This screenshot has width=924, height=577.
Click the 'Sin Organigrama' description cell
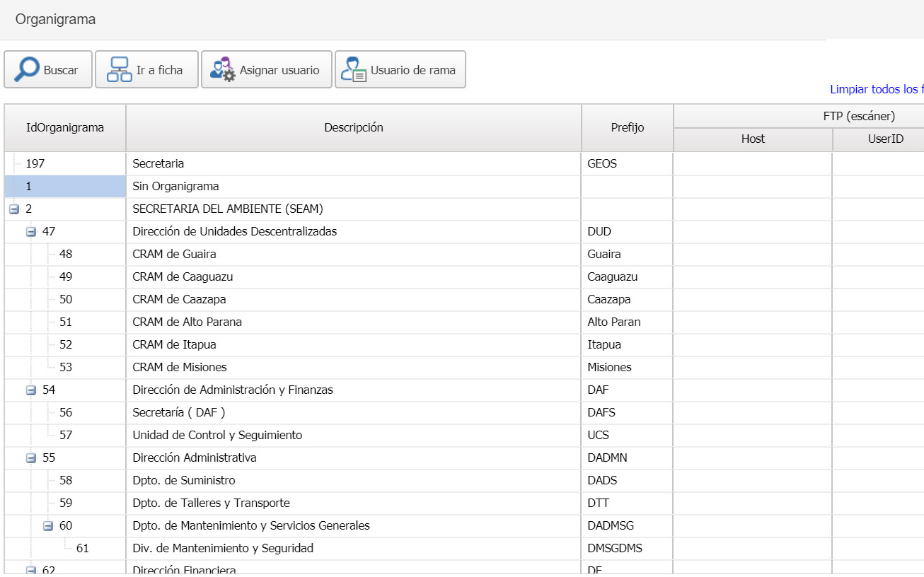pyautogui.click(x=354, y=187)
